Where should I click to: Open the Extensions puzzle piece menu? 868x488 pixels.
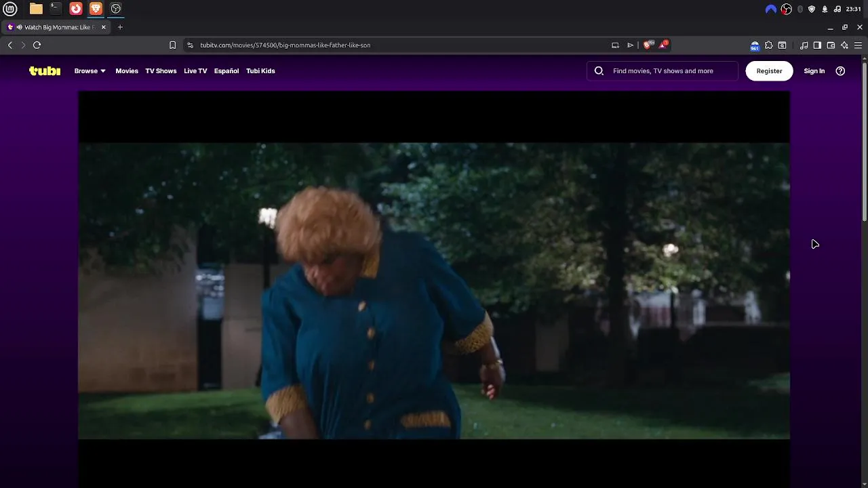768,45
